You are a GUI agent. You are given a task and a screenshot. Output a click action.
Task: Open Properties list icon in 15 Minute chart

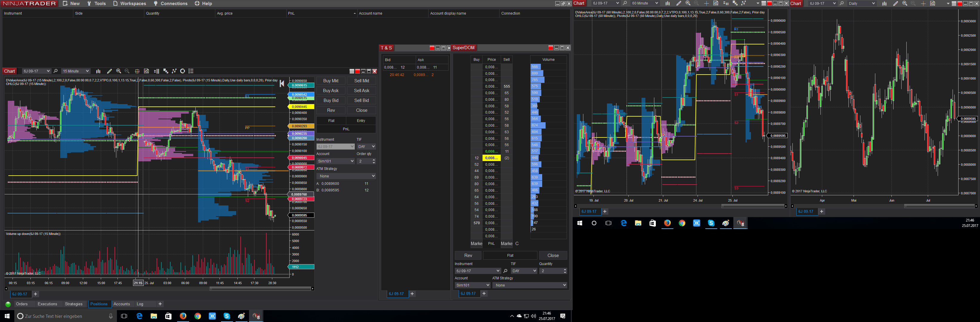(191, 71)
